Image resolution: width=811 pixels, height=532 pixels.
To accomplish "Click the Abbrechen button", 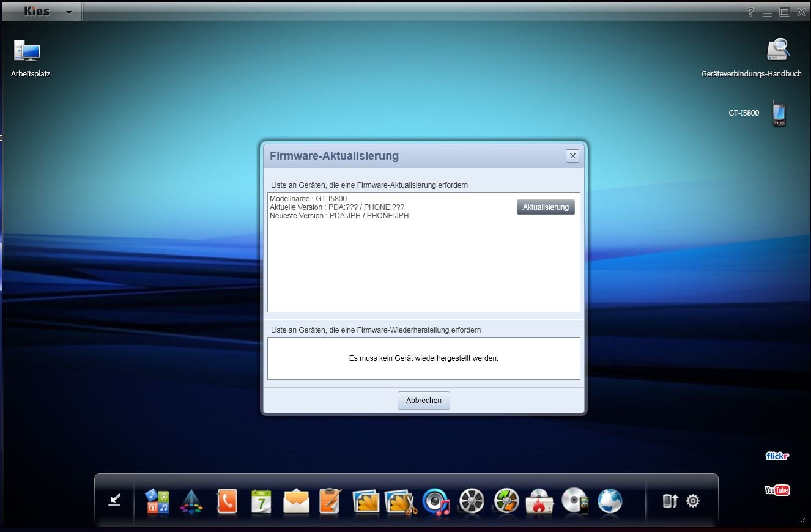I will click(x=424, y=401).
